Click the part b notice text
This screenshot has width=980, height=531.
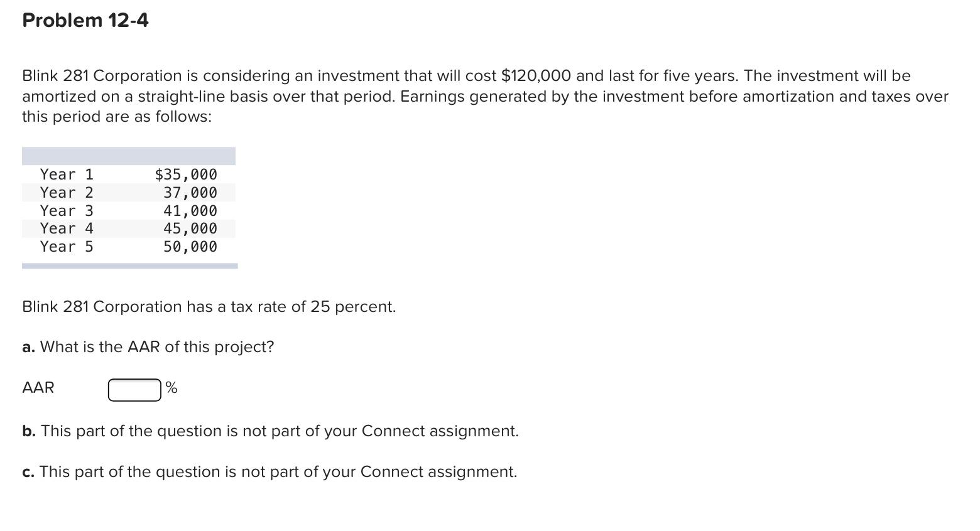[x=271, y=431]
